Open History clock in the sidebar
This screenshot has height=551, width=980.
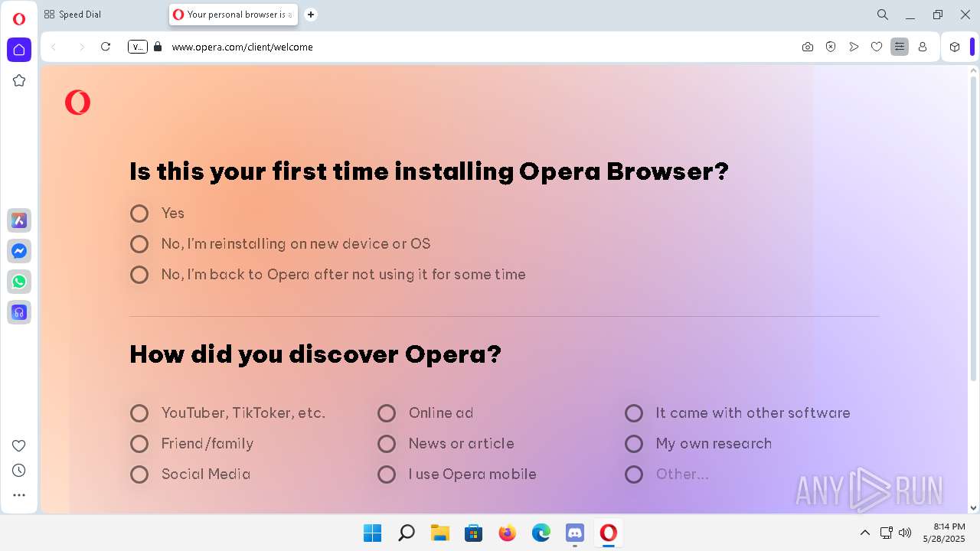coord(19,470)
